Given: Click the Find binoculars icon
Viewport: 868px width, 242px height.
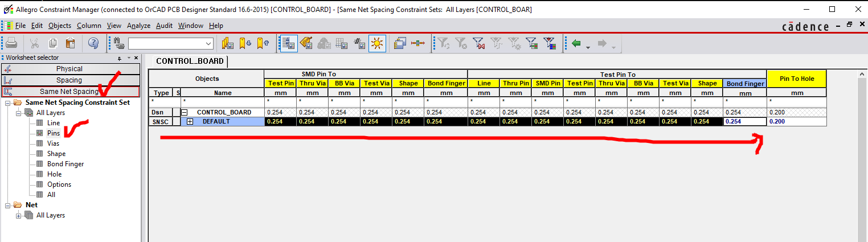Looking at the screenshot, I should point(120,43).
